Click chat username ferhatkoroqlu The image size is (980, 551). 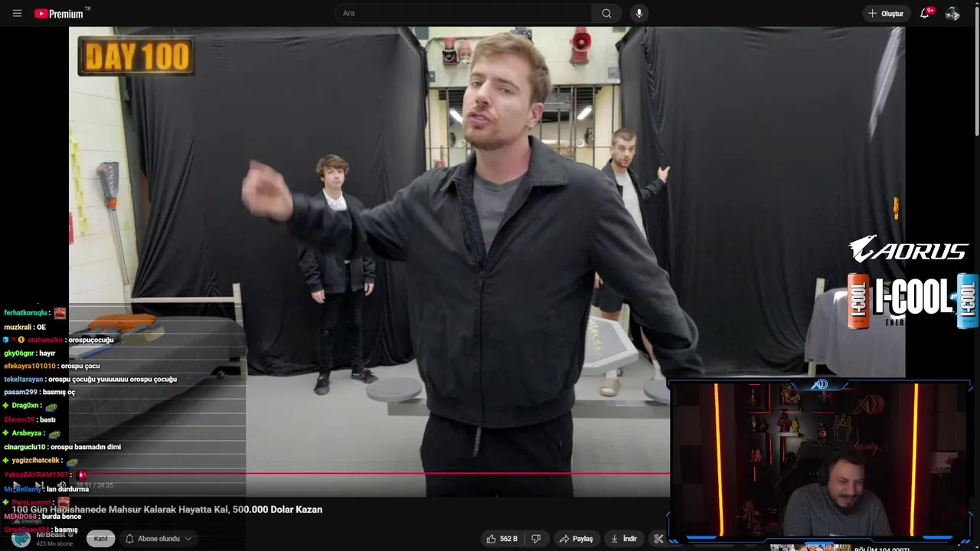coord(26,313)
